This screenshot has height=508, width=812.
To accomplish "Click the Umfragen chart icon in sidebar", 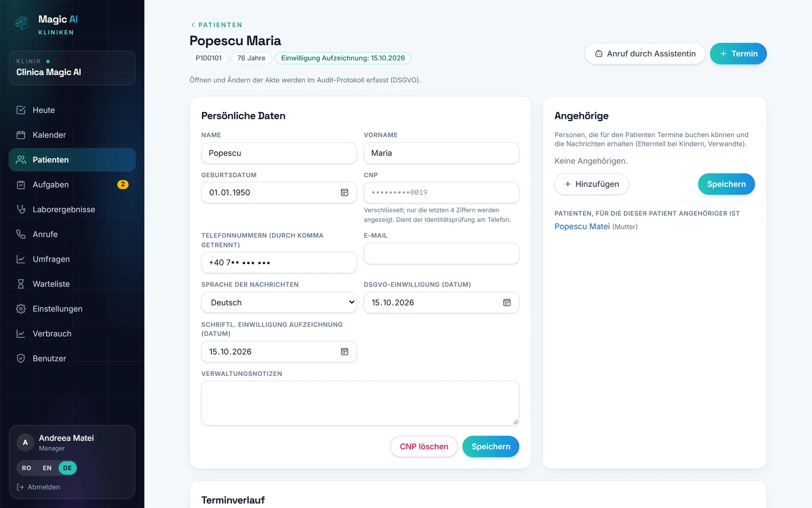I will (21, 259).
